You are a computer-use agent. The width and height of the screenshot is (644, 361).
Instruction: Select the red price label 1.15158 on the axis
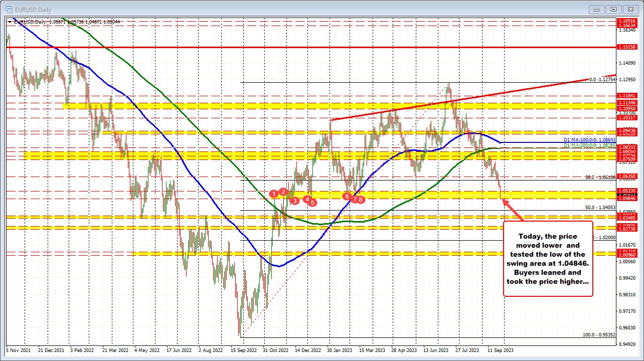coord(627,47)
